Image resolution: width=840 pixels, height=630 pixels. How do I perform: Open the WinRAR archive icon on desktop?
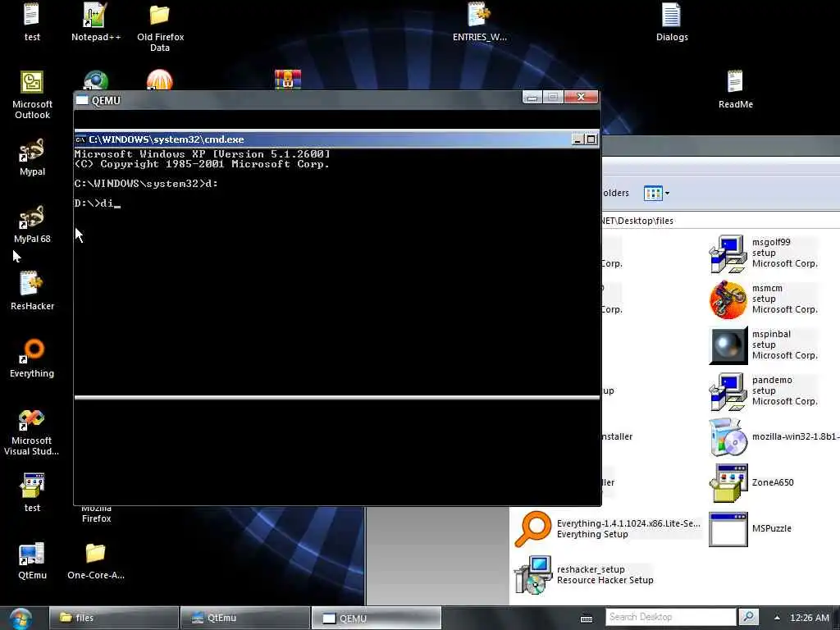click(288, 80)
